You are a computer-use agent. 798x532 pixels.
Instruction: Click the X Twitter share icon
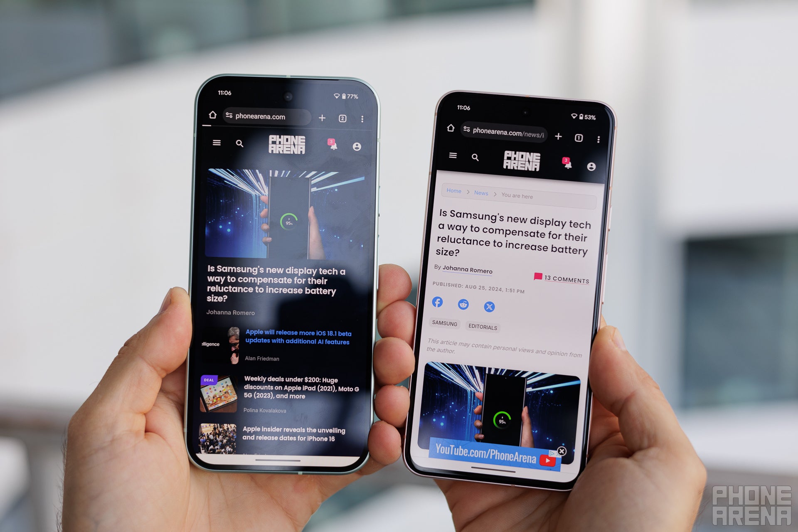pyautogui.click(x=489, y=306)
